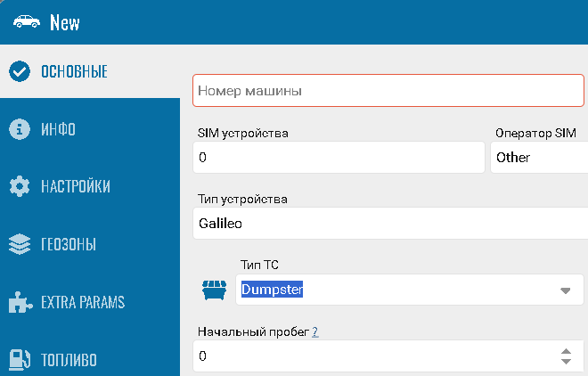Go to the EXTRA PARAMS tab label
588x376 pixels.
[x=83, y=302]
